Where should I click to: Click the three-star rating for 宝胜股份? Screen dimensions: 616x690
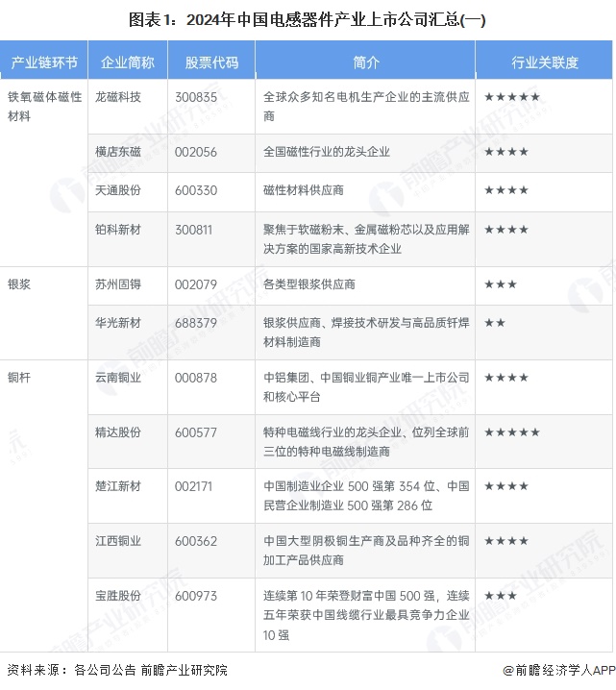501,596
